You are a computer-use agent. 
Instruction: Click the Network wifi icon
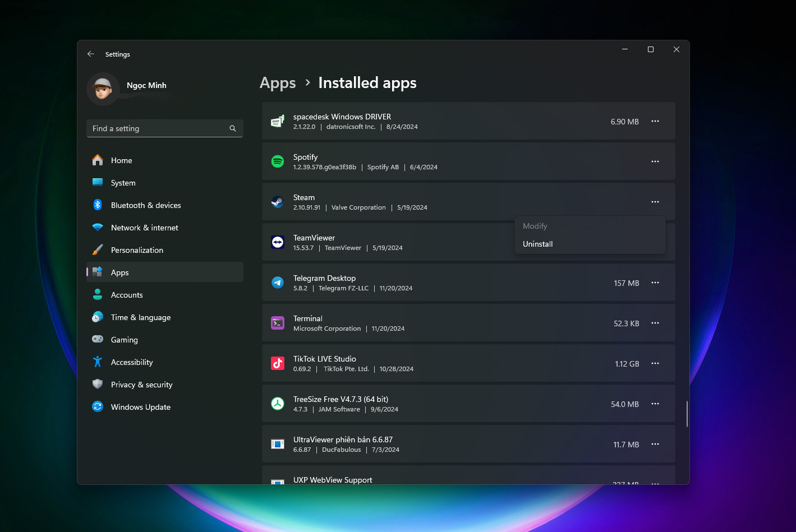click(98, 228)
